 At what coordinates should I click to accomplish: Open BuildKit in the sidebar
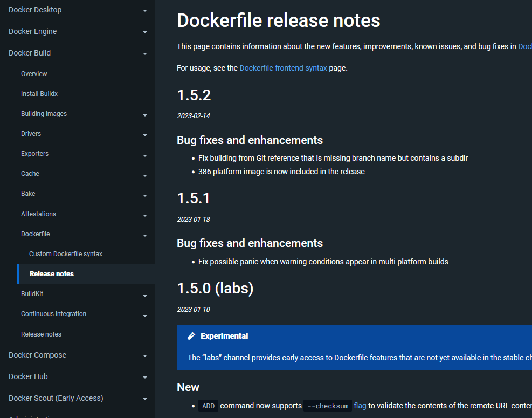click(32, 294)
